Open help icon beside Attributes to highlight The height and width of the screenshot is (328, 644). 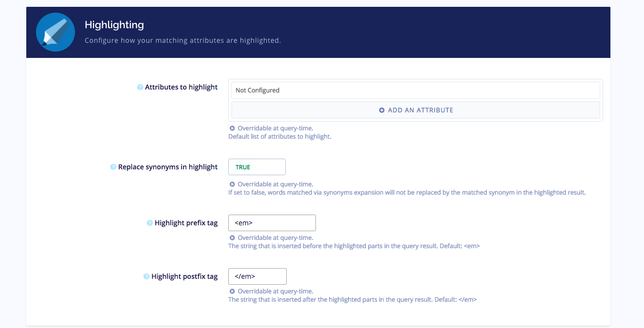(140, 87)
